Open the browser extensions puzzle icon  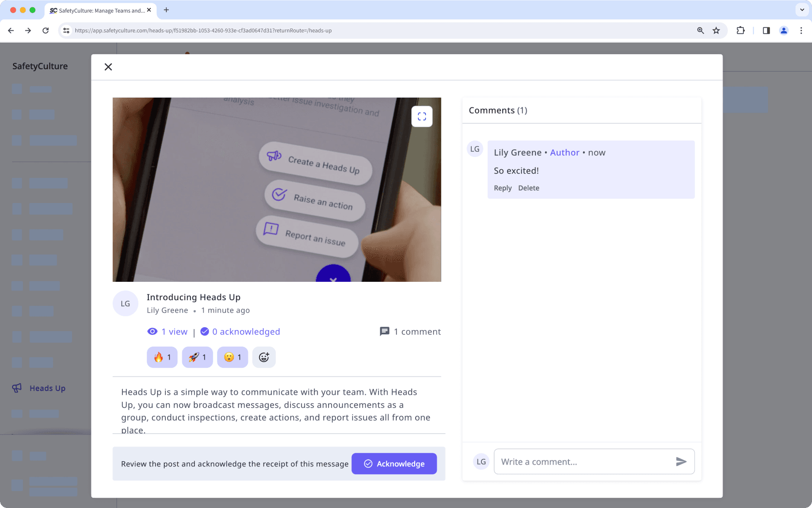(740, 30)
